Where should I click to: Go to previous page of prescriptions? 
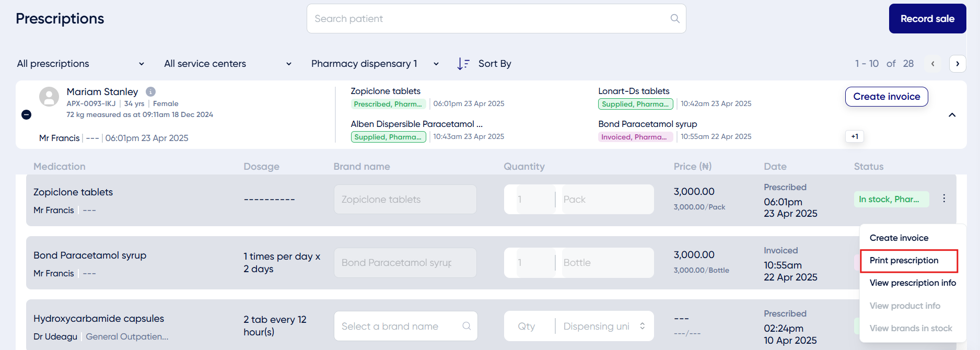[932, 64]
